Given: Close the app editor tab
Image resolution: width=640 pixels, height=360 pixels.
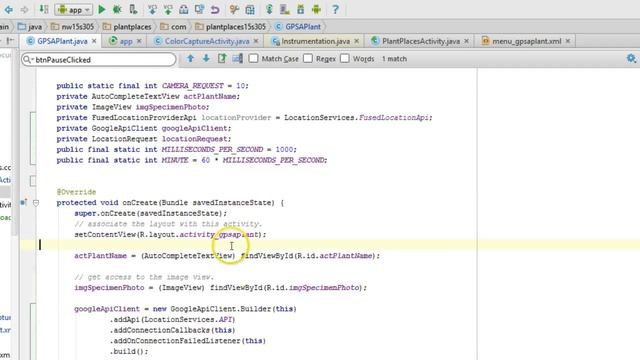Looking at the screenshot, I should click(139, 41).
